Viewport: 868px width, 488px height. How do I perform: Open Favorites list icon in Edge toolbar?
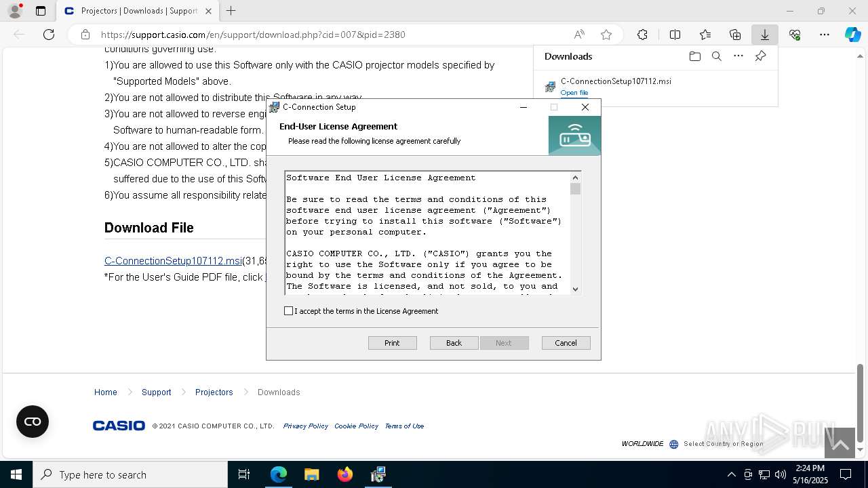point(705,35)
